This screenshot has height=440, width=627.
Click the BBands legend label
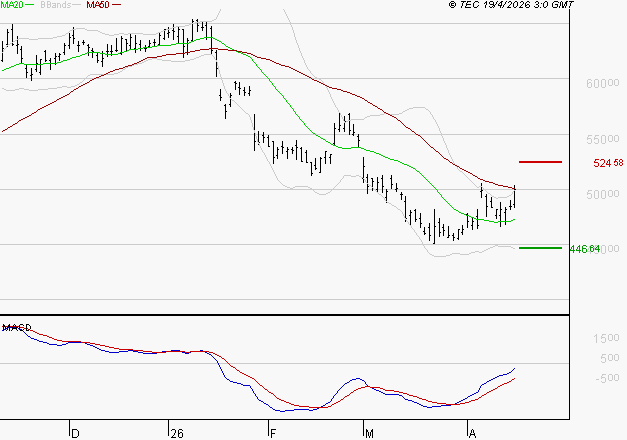tap(56, 5)
